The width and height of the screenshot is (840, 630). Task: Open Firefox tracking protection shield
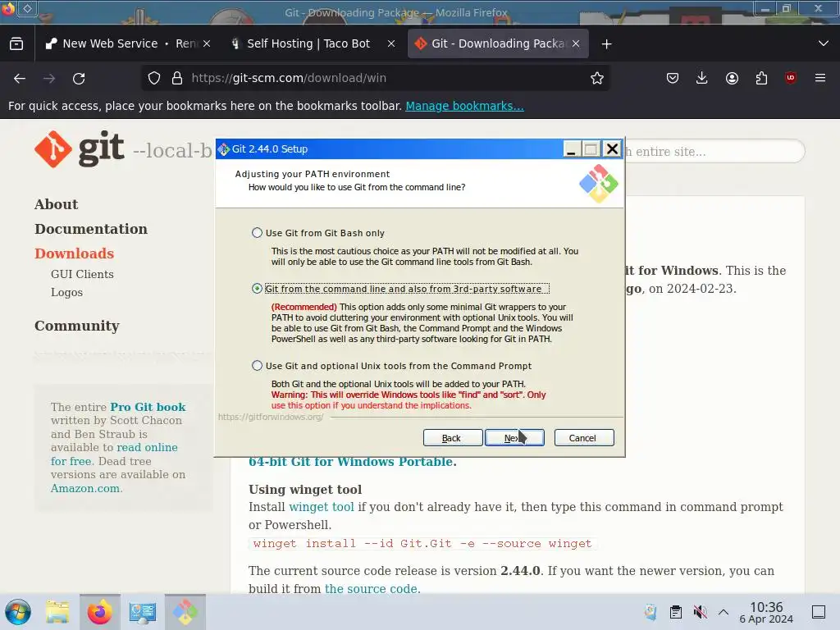point(154,78)
